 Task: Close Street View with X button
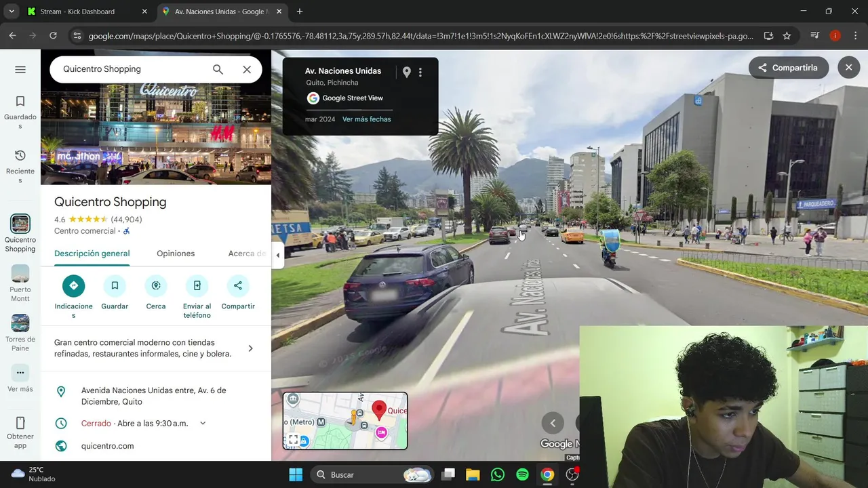(848, 68)
